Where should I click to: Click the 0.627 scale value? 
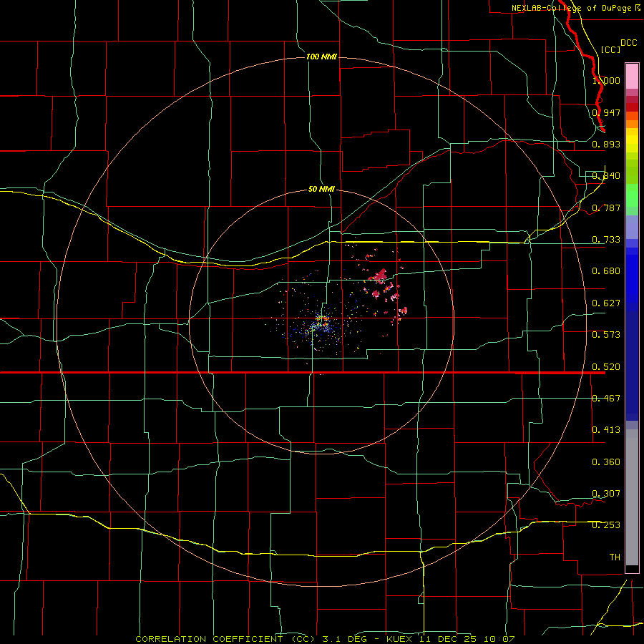pos(606,303)
